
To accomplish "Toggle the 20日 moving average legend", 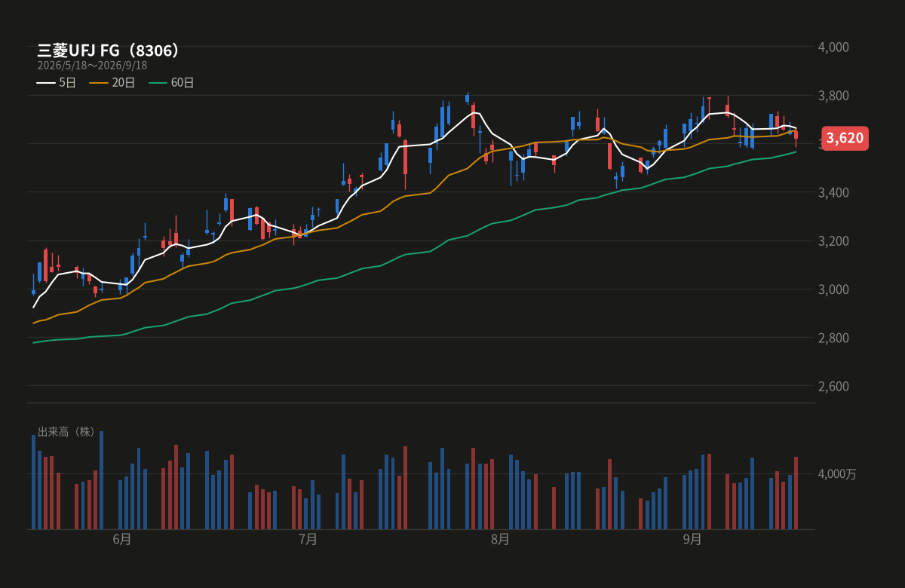I will tap(112, 83).
